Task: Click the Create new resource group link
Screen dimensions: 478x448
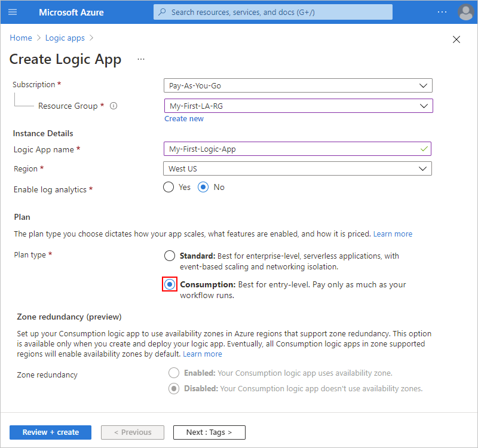Action: (184, 119)
